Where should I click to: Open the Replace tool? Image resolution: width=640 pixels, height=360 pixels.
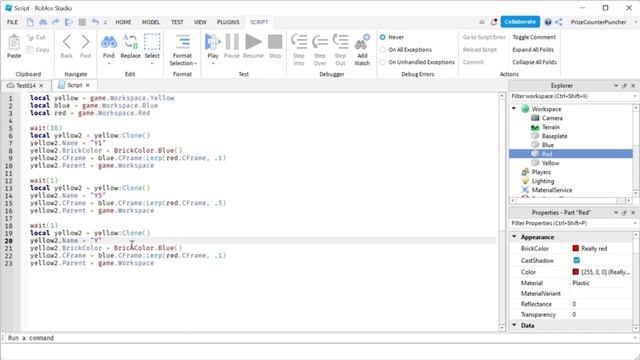coord(130,42)
